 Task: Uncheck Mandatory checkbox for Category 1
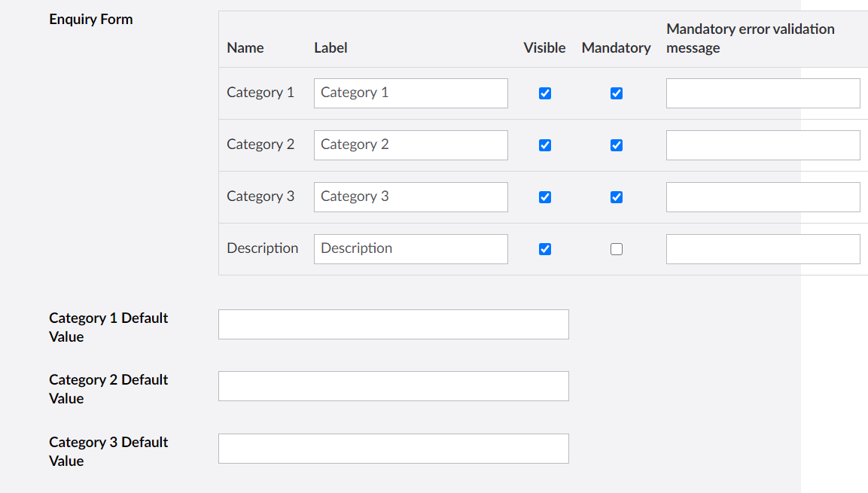coord(617,93)
